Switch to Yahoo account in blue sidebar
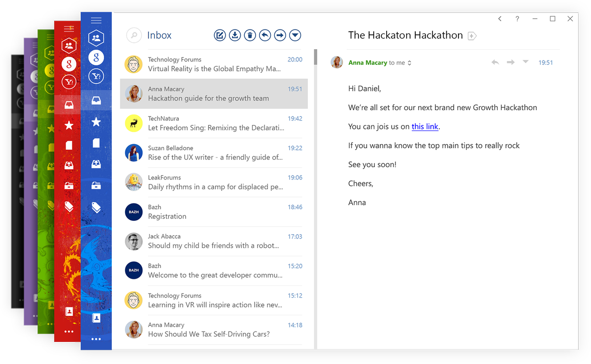The height and width of the screenshot is (364, 591). (x=96, y=76)
